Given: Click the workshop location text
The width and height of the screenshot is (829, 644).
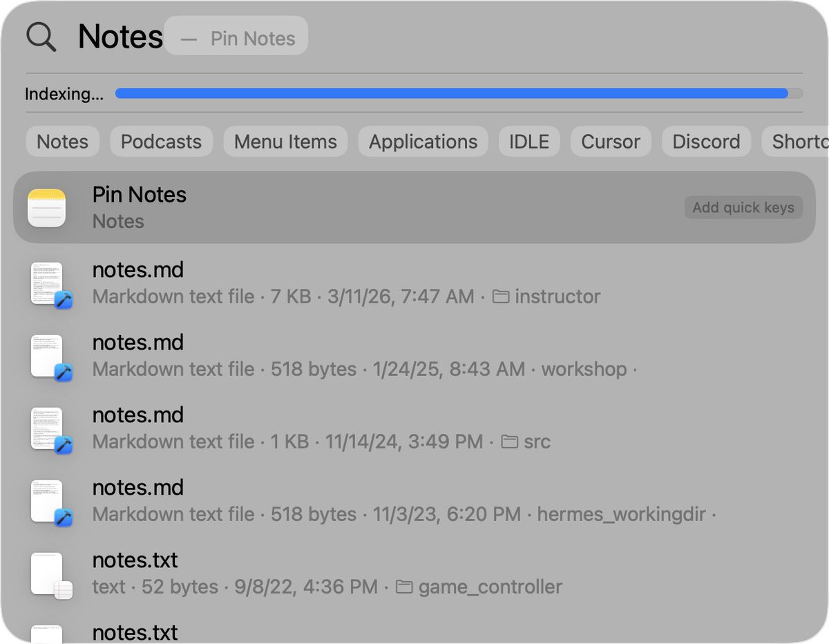Looking at the screenshot, I should (584, 370).
